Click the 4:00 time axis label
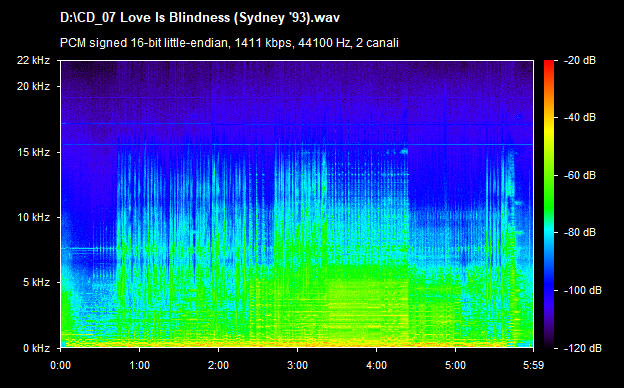This screenshot has width=624, height=388. [376, 365]
